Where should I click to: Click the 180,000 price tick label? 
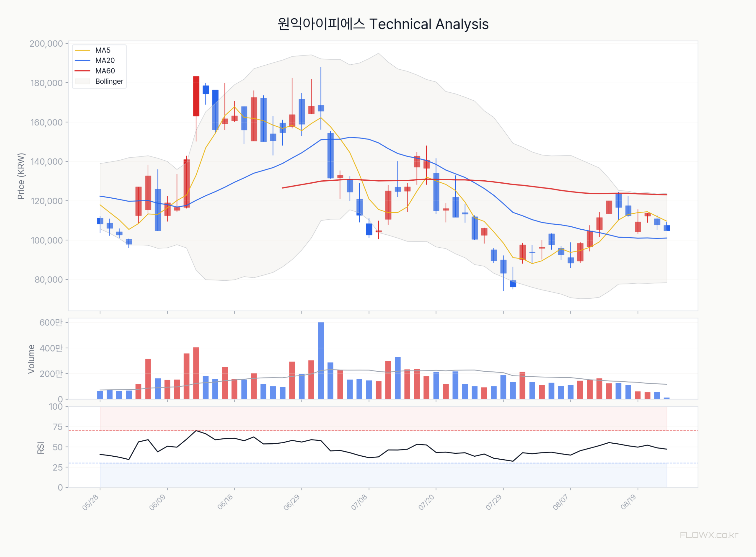[47, 83]
